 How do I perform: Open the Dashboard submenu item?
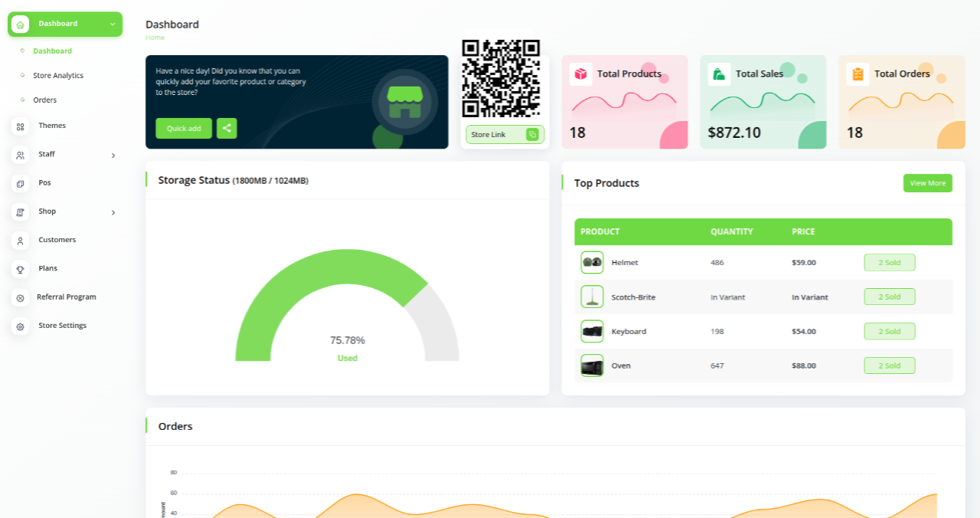coord(52,51)
